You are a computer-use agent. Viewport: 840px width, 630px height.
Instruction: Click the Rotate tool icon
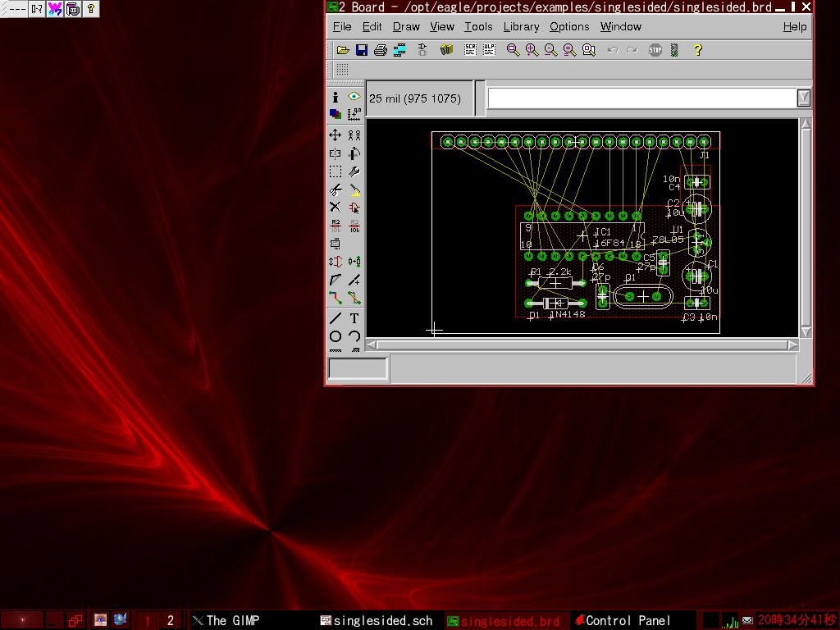(x=354, y=153)
